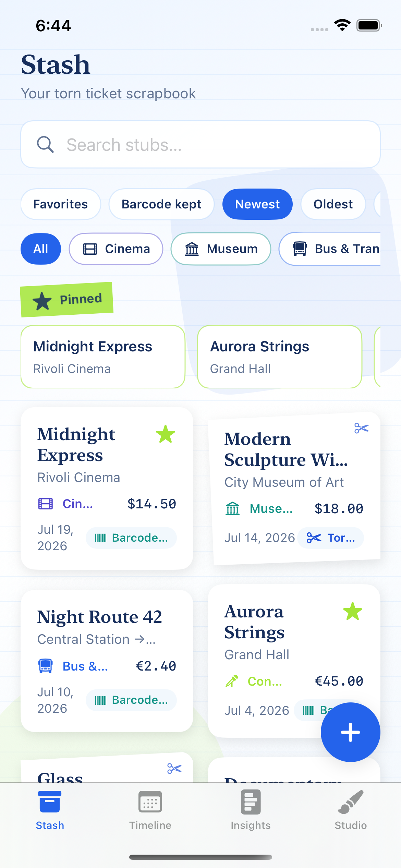The width and height of the screenshot is (401, 868).
Task: Filter by Bus & Transit category
Action: (x=330, y=249)
